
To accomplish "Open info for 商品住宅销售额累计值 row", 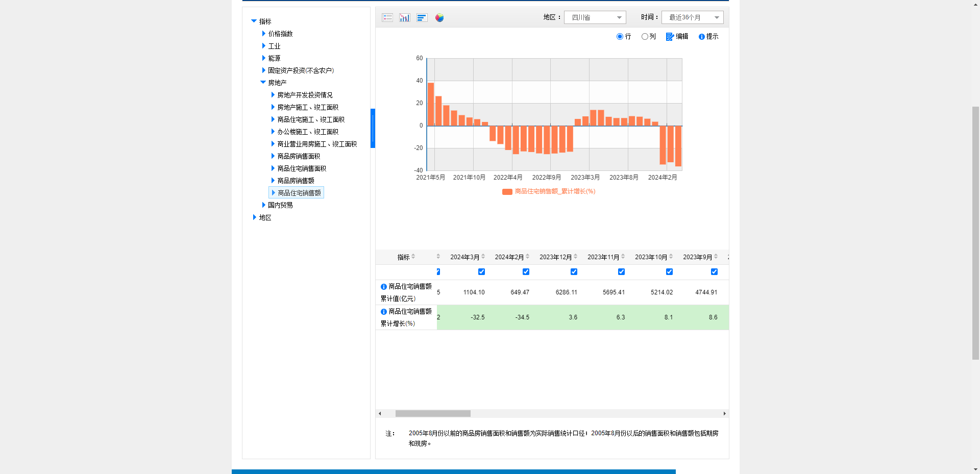I will click(384, 287).
